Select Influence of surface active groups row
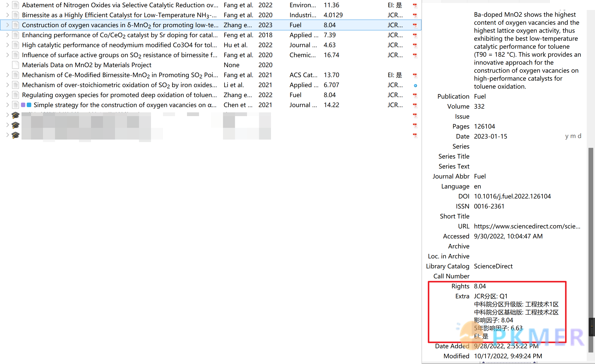This screenshot has width=595, height=364. click(x=119, y=55)
